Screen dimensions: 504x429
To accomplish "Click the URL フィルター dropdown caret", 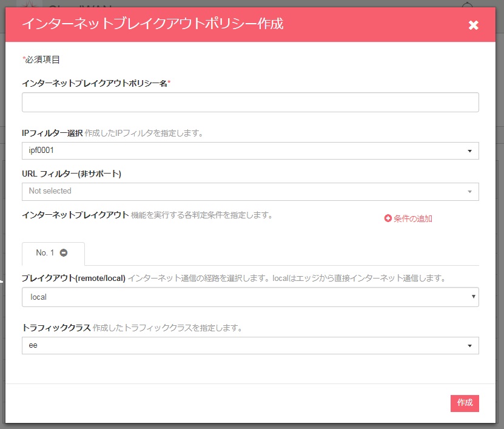I will pos(469,192).
